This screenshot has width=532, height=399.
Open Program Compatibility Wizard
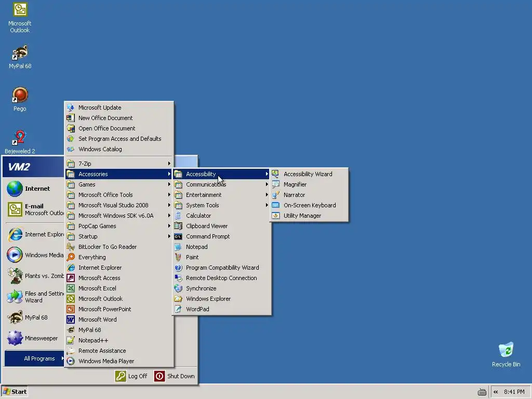[221, 268]
